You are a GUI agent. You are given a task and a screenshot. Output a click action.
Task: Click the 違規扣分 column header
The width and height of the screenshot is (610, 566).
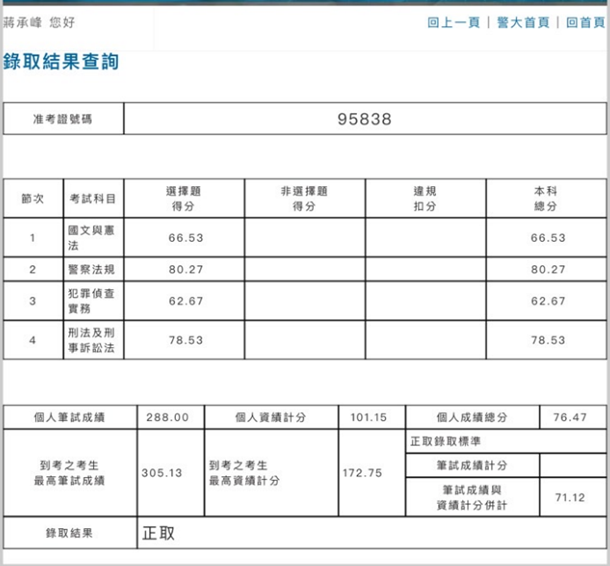[425, 198]
